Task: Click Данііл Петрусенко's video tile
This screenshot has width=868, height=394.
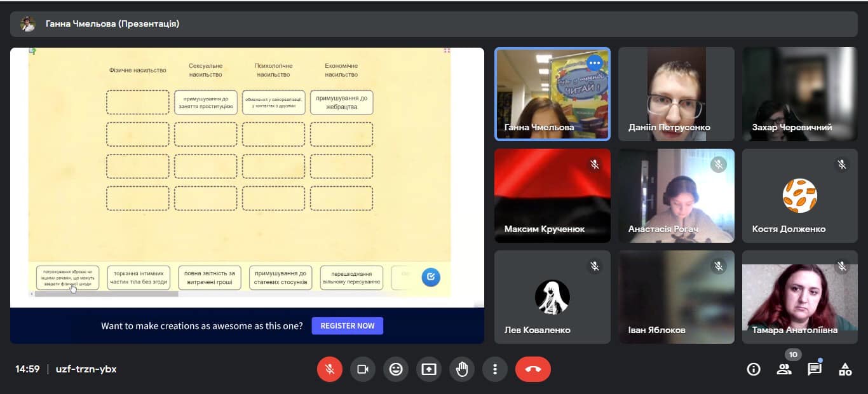Action: (676, 93)
